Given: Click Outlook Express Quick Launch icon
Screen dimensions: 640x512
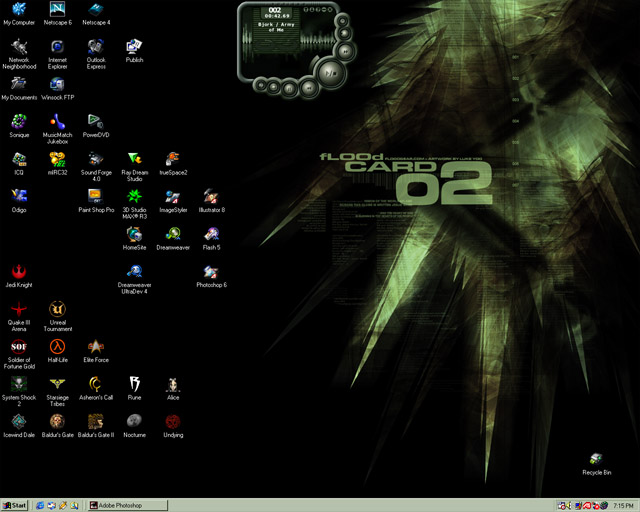Looking at the screenshot, I should click(51, 505).
